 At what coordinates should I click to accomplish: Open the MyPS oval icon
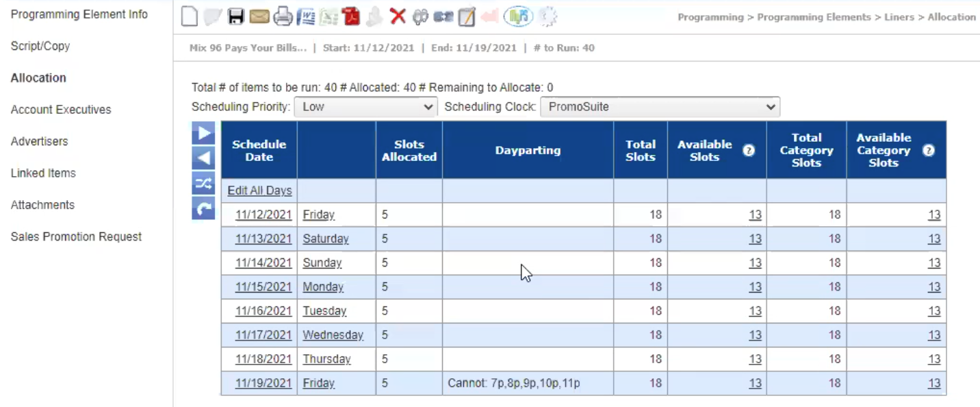(518, 17)
